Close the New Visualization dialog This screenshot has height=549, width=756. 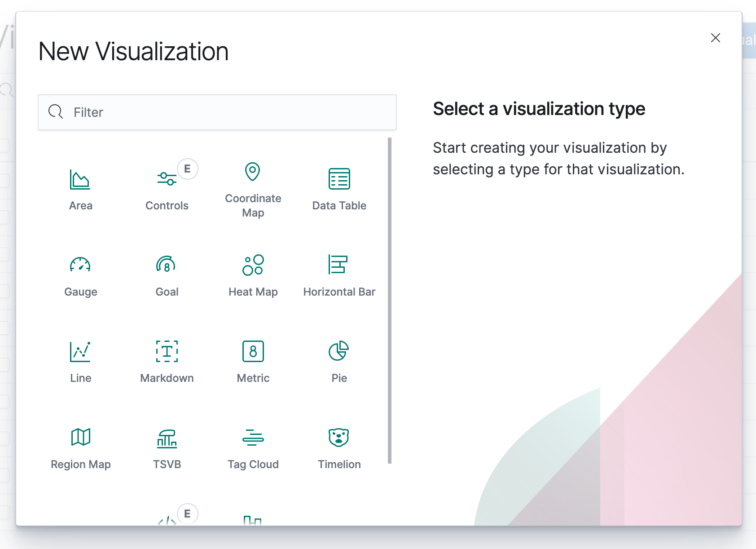pos(716,38)
